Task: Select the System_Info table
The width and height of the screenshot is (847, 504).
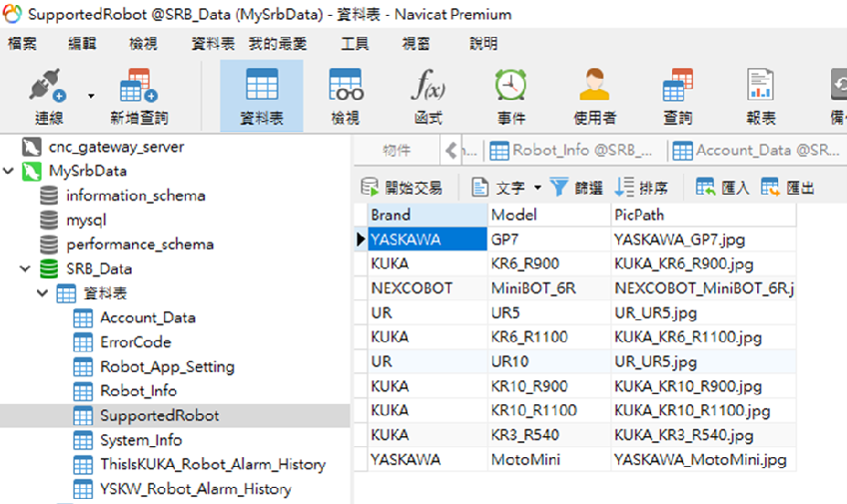Action: [141, 440]
